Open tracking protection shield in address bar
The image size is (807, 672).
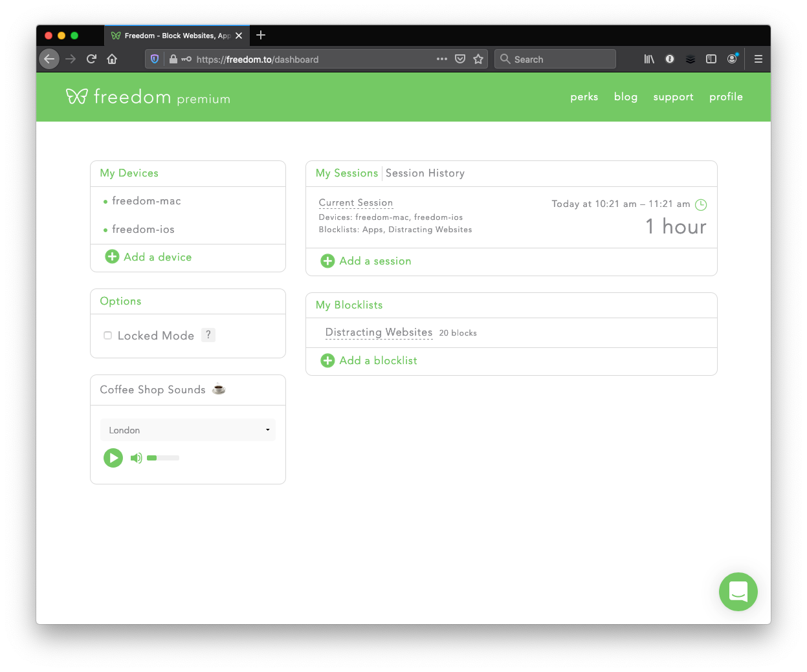(155, 59)
